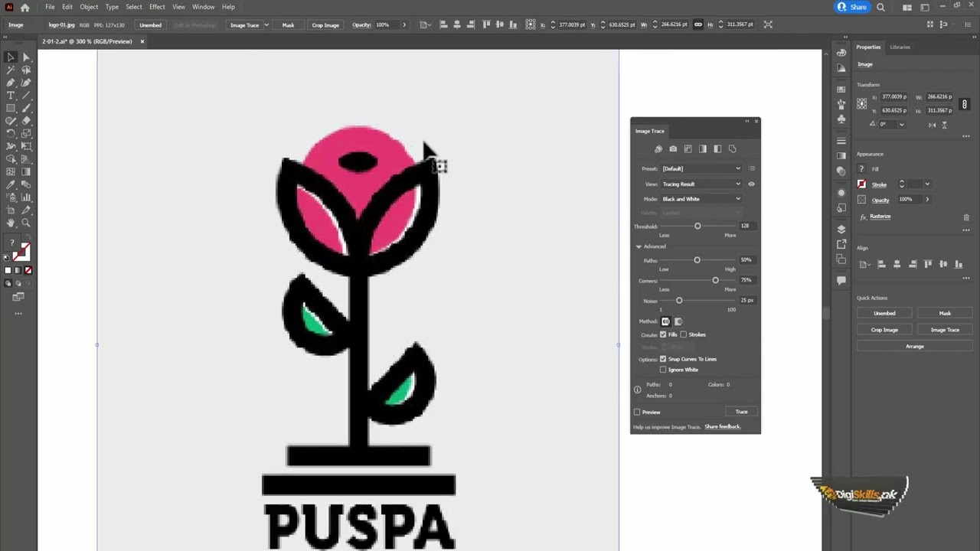Screen dimensions: 980x551
Task: Expand the Opacity arrow in Properties Appearance
Action: [927, 200]
